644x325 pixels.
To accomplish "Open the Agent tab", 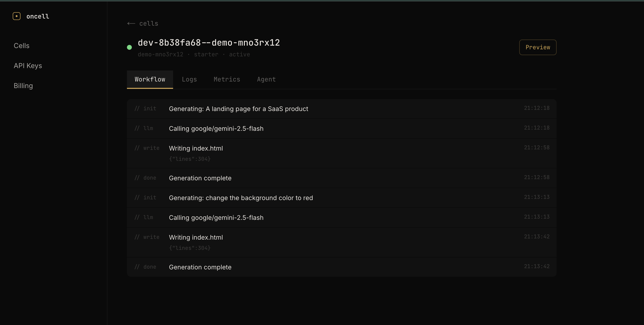I will coord(266,80).
